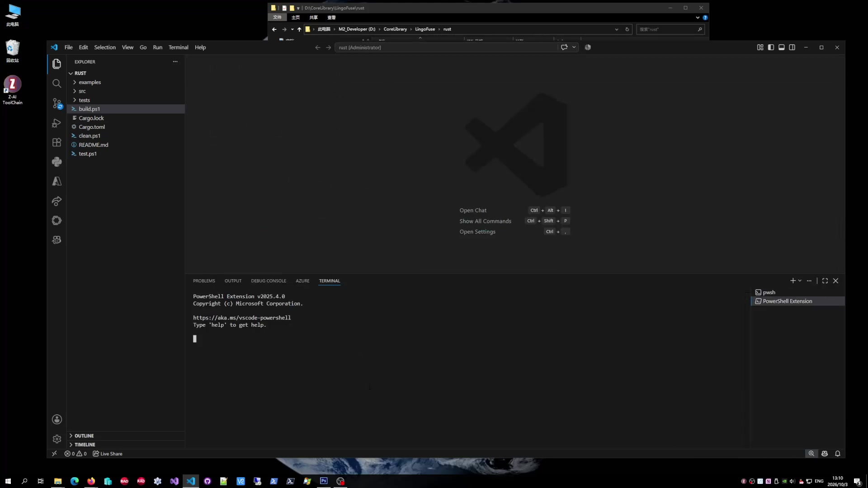Go back with the navigation arrow in VS Code

[317, 47]
